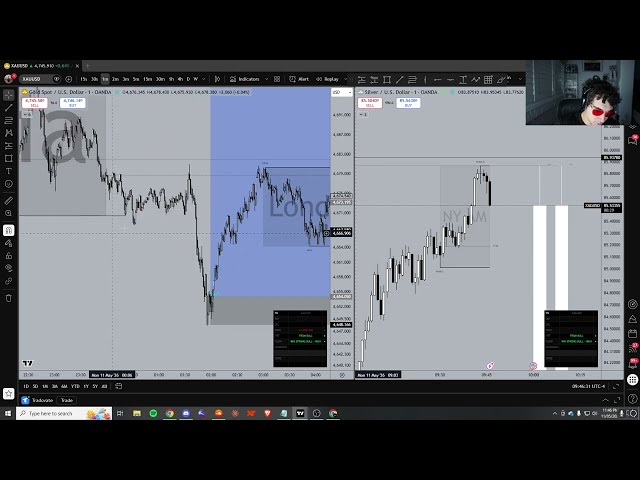The width and height of the screenshot is (640, 480).
Task: Open the patterns tool in left sidebar
Action: (9, 133)
